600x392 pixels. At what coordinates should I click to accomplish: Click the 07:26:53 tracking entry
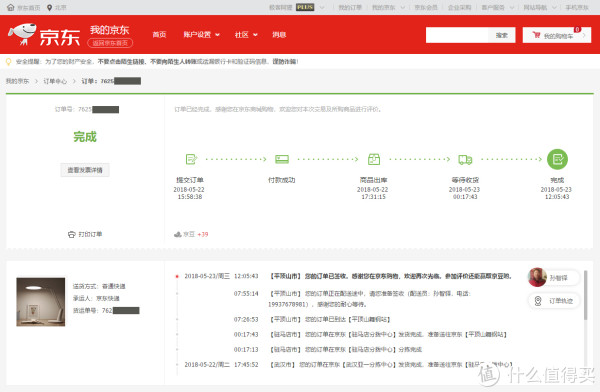click(x=312, y=319)
